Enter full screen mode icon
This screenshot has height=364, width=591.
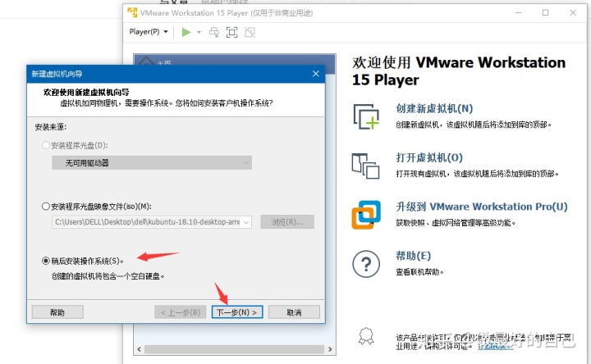[231, 32]
